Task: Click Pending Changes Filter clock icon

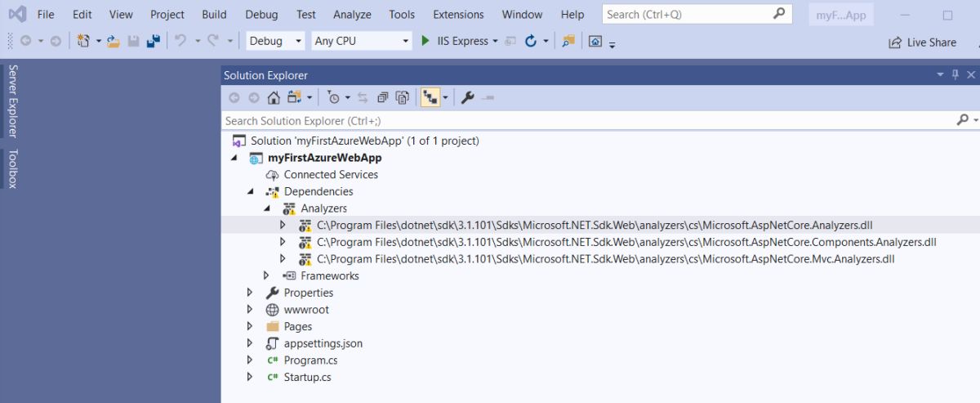Action: (x=334, y=97)
